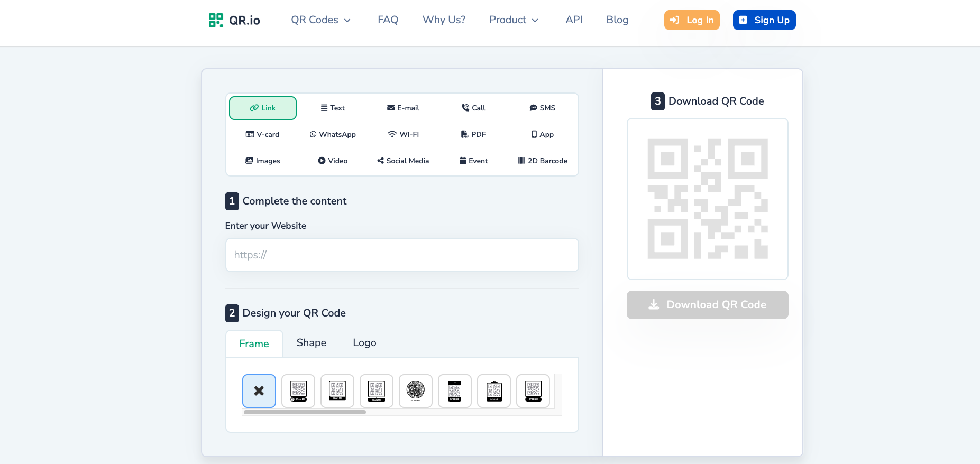Choose the Call QR type
Screen dimensions: 980x464
coord(473,108)
